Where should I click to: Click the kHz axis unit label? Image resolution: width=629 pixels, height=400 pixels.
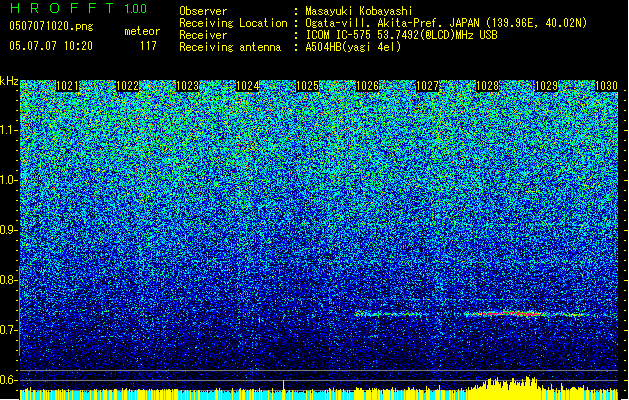9,81
